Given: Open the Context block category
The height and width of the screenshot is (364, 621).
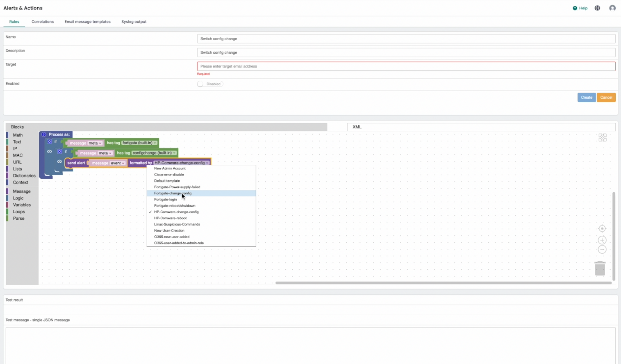Looking at the screenshot, I should [20, 182].
